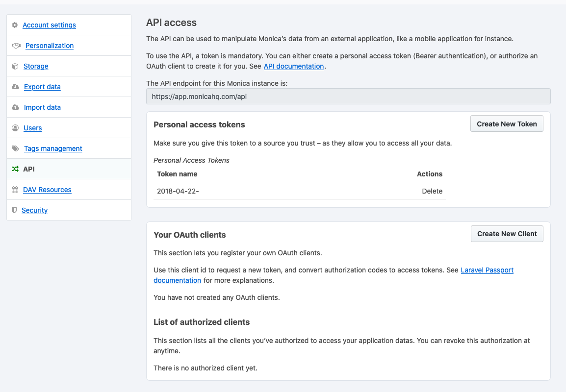Click the green shuffle icon beside API

pyautogui.click(x=15, y=169)
